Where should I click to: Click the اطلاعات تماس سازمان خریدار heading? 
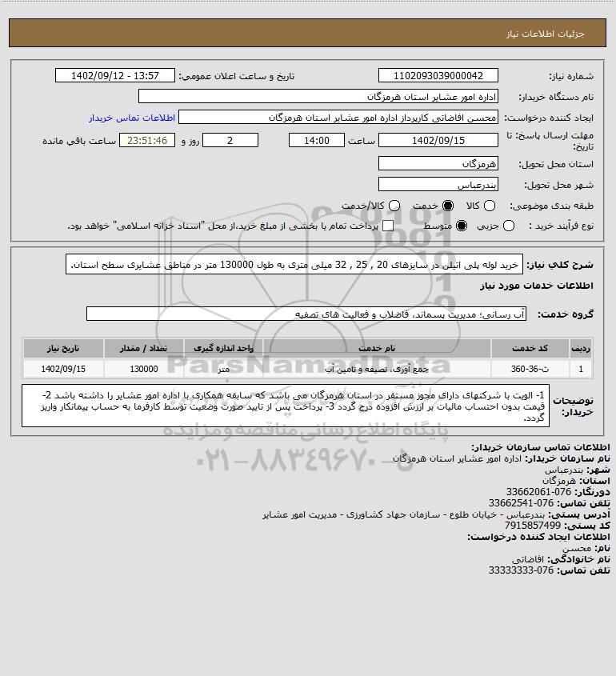(x=541, y=447)
